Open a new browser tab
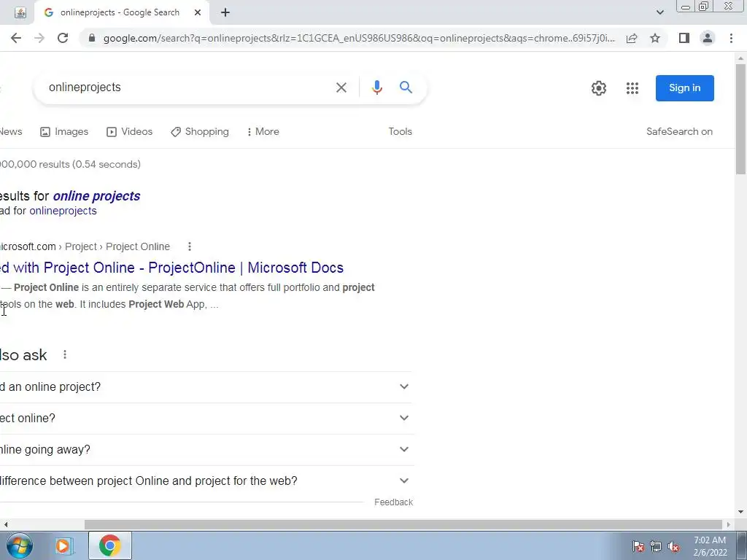 (x=225, y=13)
